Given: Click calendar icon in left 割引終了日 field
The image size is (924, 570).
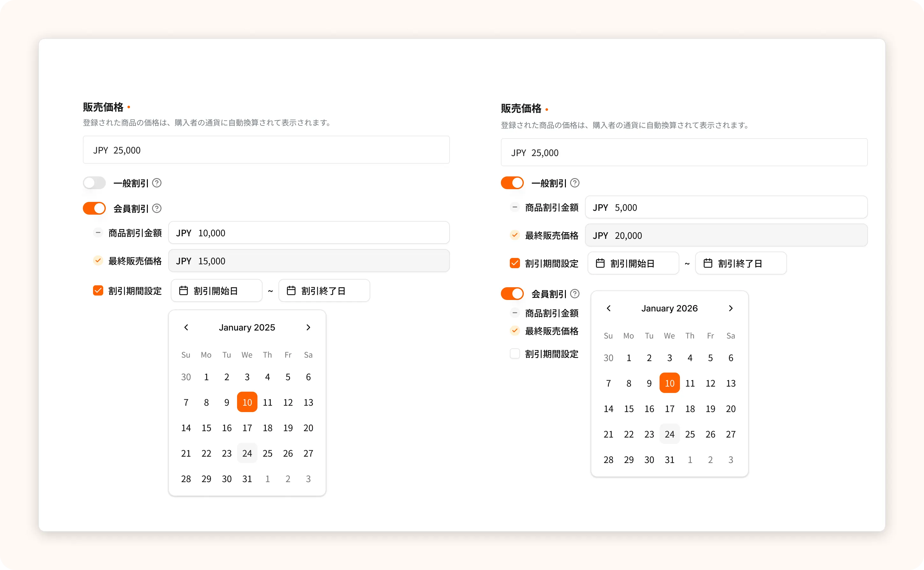Looking at the screenshot, I should (x=291, y=291).
